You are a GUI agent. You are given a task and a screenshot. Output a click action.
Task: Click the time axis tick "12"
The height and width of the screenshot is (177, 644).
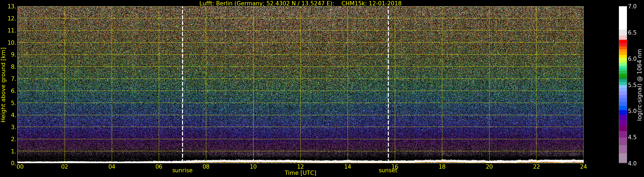tap(300, 167)
